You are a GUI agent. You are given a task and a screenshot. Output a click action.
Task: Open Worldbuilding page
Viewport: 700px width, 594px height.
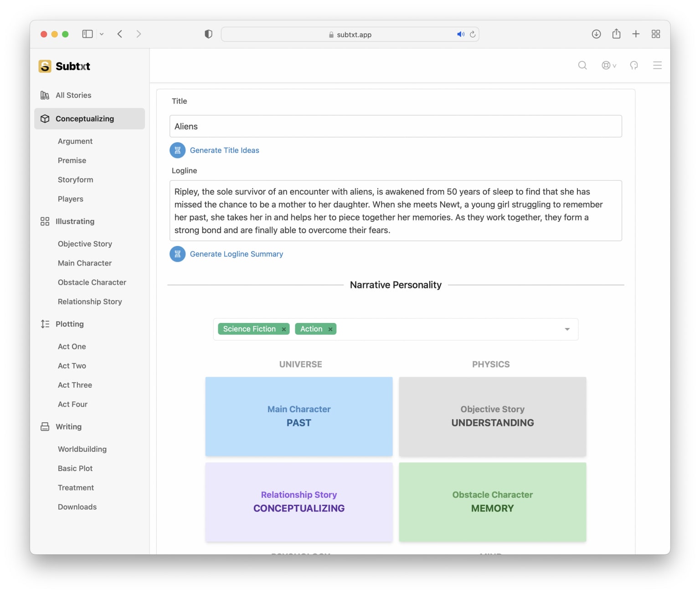coord(82,449)
